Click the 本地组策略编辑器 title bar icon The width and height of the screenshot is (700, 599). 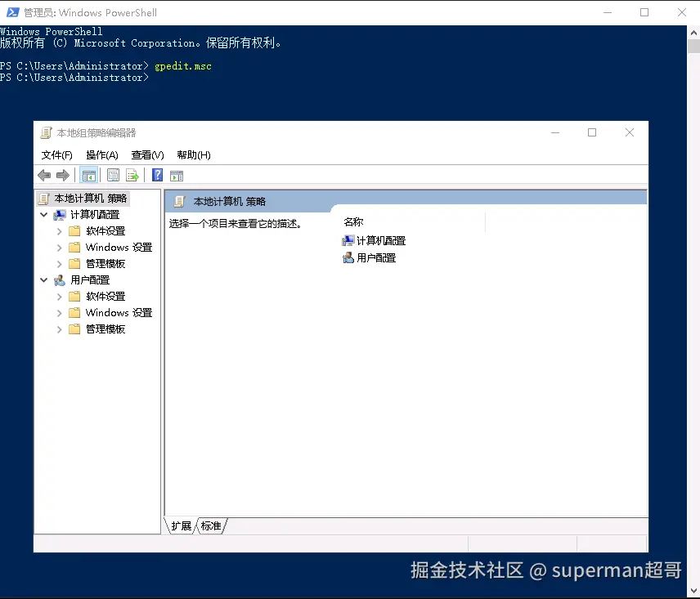tap(46, 133)
